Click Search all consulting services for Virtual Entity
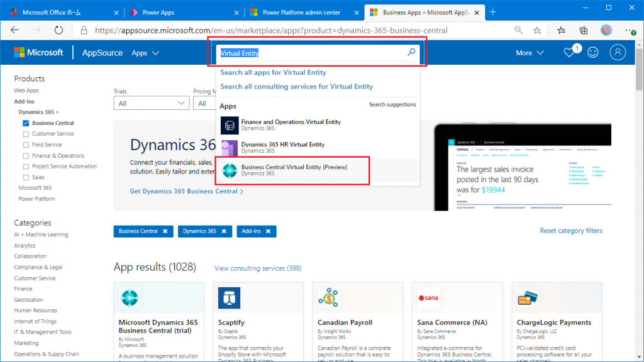The width and height of the screenshot is (644, 362). (x=297, y=87)
